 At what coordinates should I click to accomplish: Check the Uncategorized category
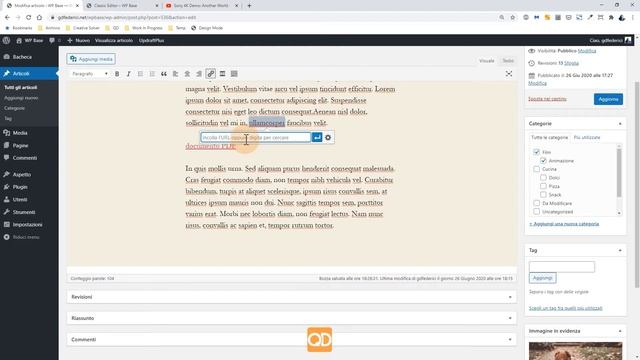[x=536, y=211]
